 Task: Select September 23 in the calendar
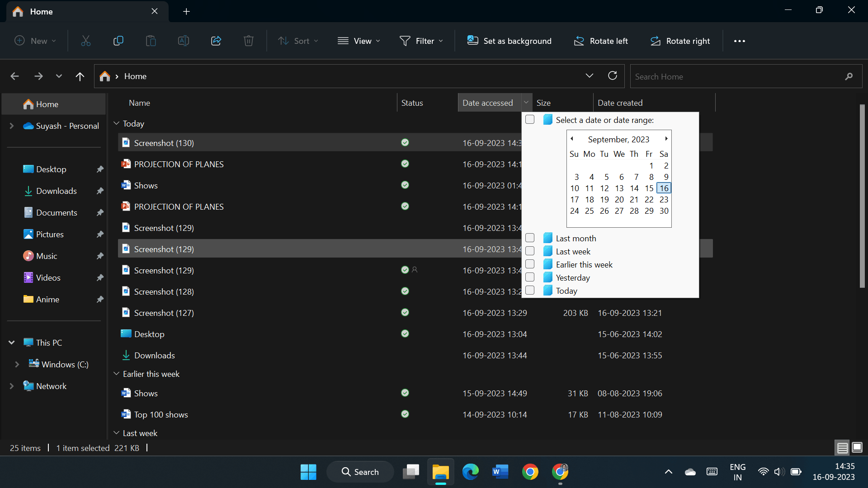664,200
